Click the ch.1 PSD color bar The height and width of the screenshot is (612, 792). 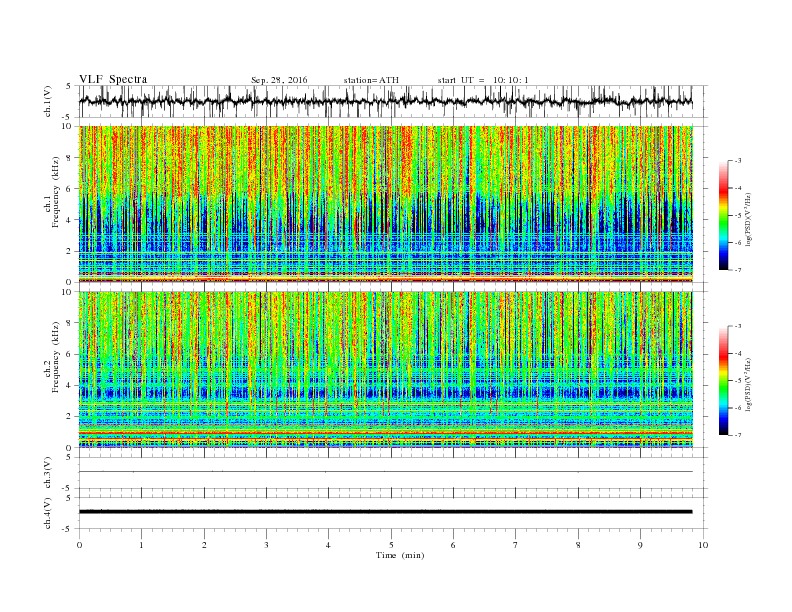(723, 215)
